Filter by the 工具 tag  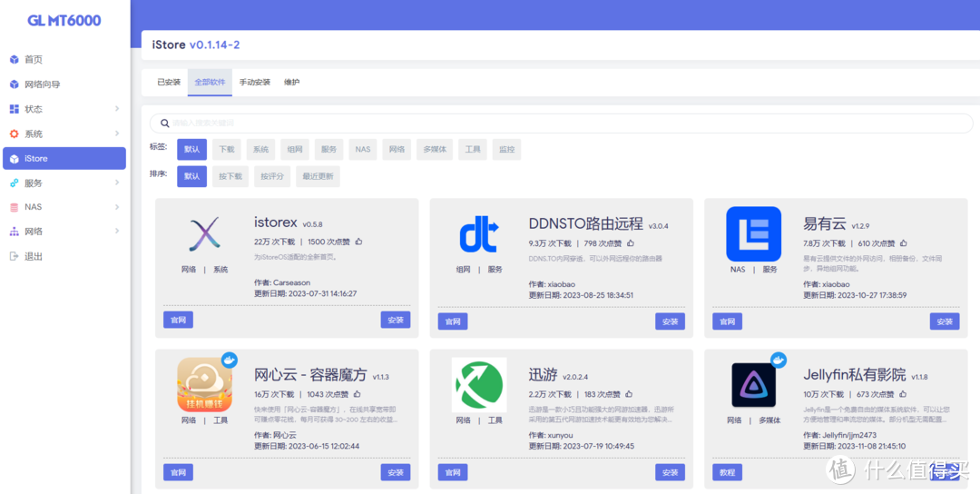pos(473,150)
